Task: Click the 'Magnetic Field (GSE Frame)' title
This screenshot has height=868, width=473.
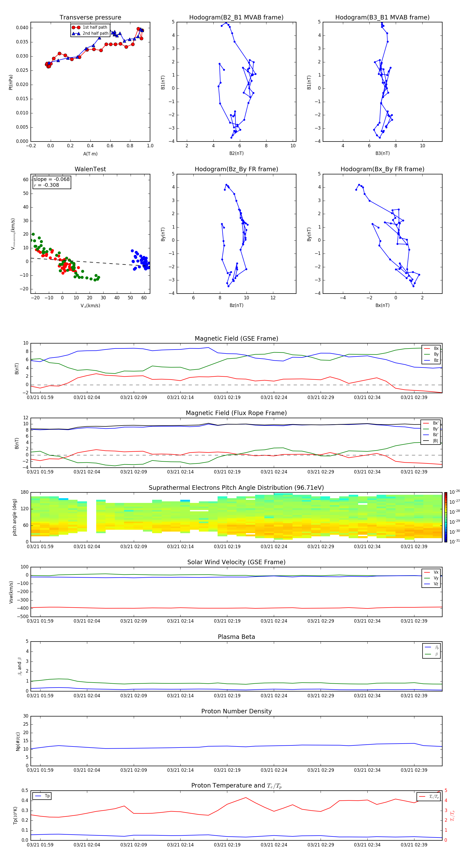Action: 236,339
